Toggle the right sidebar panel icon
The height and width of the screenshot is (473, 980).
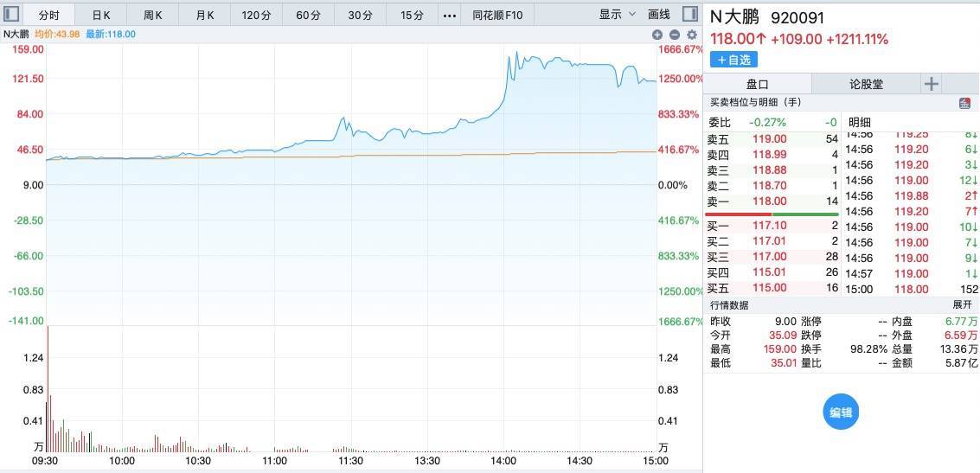coord(689,15)
